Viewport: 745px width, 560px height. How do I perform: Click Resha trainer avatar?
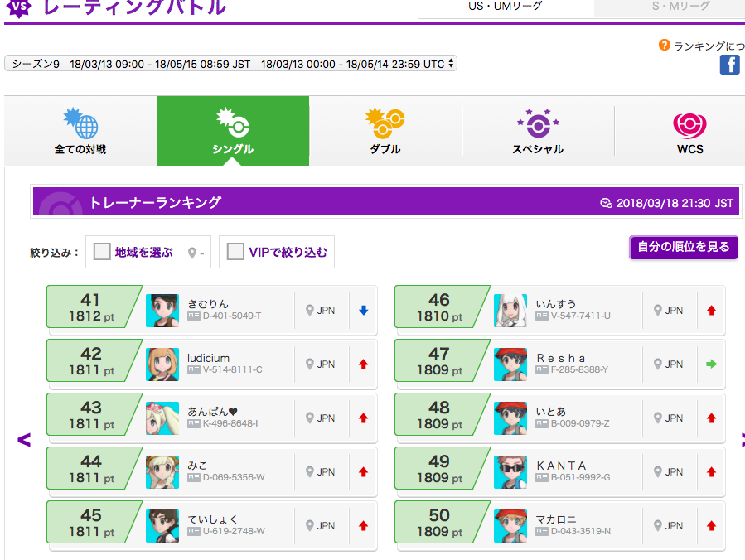click(x=510, y=364)
